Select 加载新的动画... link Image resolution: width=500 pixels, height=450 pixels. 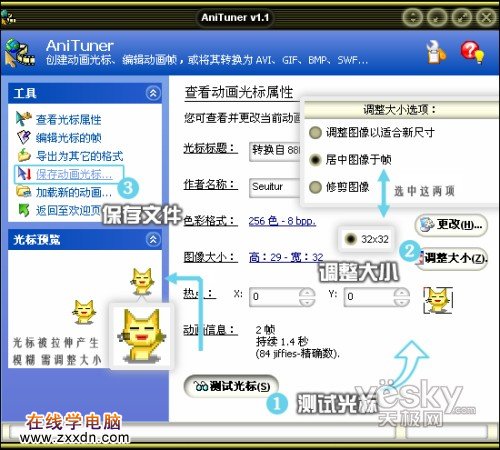coord(74,192)
